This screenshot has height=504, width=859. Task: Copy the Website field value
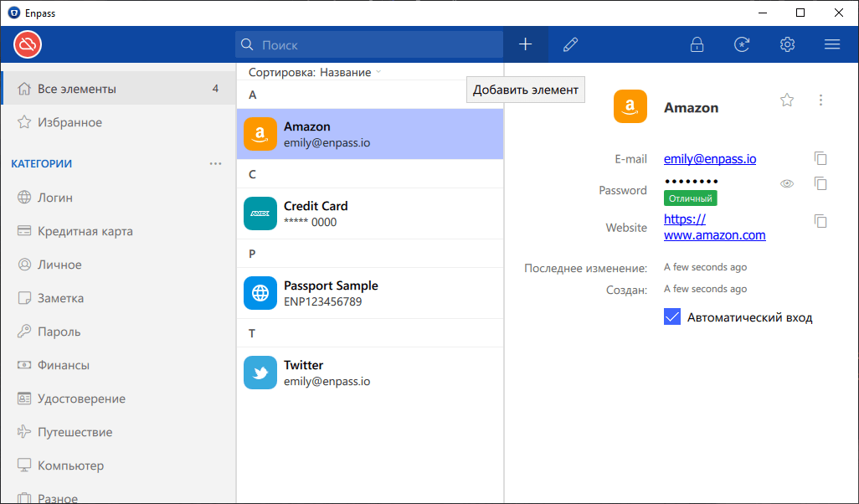click(x=820, y=221)
